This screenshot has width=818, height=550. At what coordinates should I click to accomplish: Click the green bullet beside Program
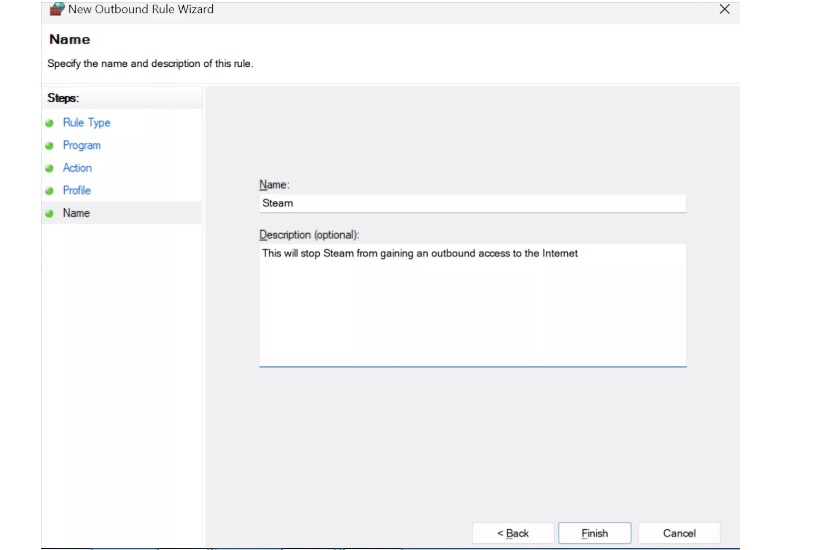tap(50, 146)
